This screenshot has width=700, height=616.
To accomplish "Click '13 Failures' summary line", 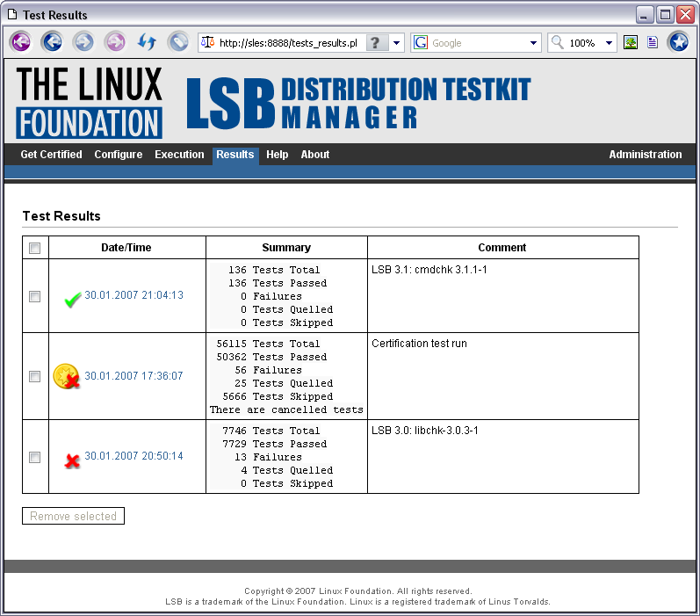I will [x=268, y=458].
